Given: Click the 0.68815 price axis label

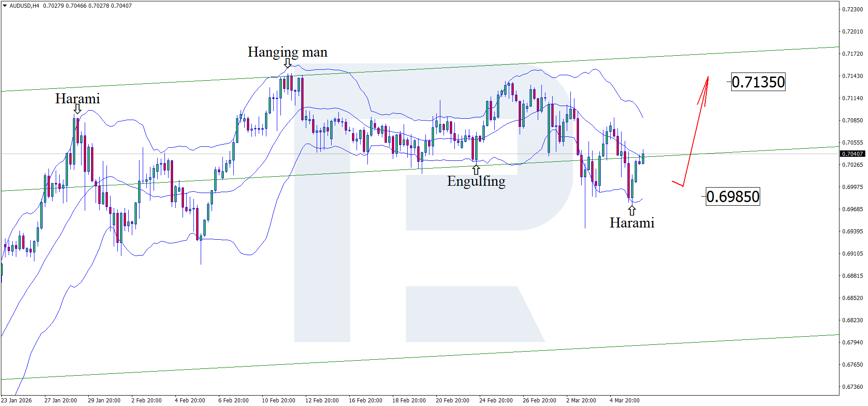Looking at the screenshot, I should [x=852, y=276].
